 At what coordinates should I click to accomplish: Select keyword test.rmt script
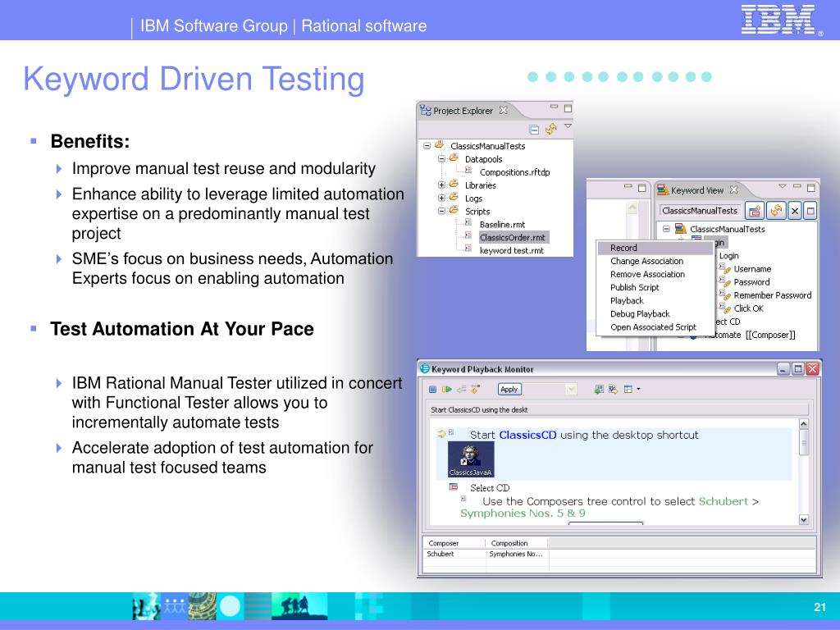511,250
